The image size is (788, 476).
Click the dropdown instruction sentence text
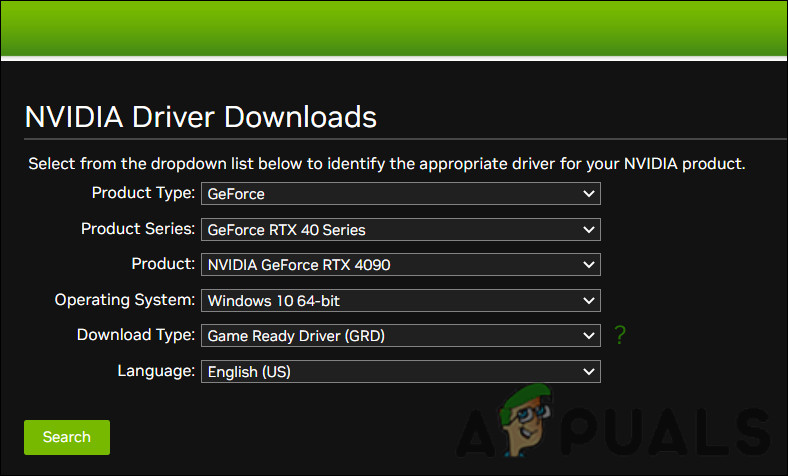[386, 163]
